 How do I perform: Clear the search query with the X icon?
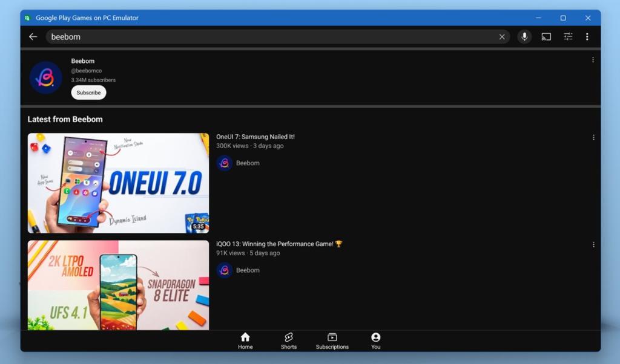click(502, 36)
